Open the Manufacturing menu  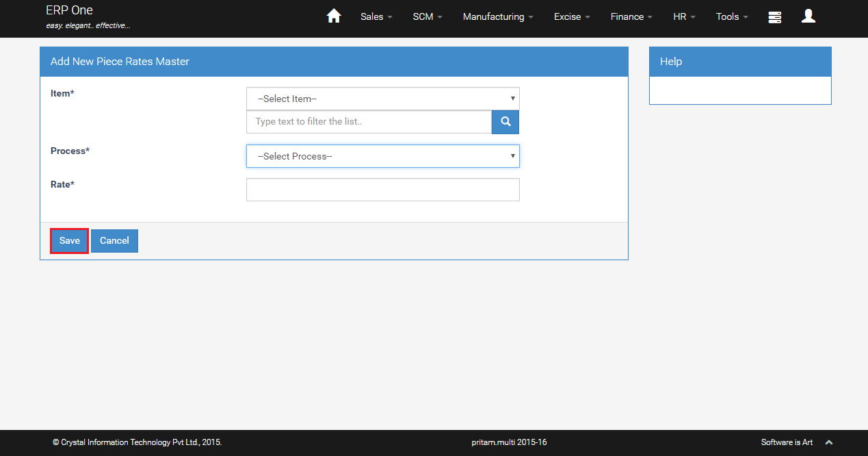point(498,16)
